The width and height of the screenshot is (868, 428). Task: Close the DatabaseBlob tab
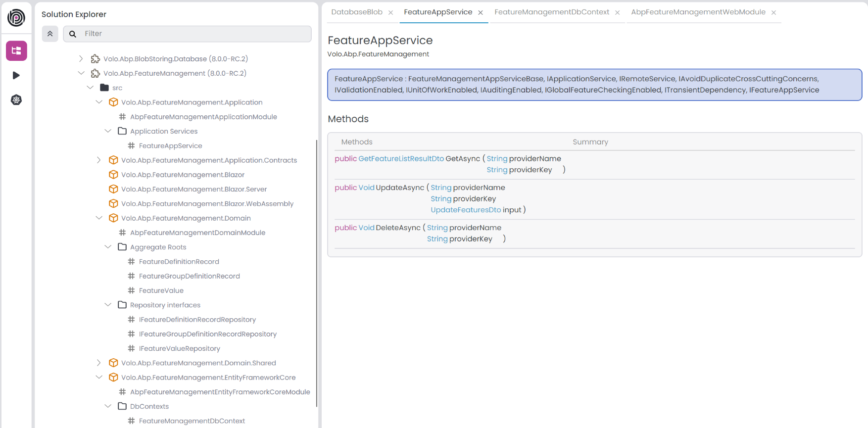click(x=391, y=13)
